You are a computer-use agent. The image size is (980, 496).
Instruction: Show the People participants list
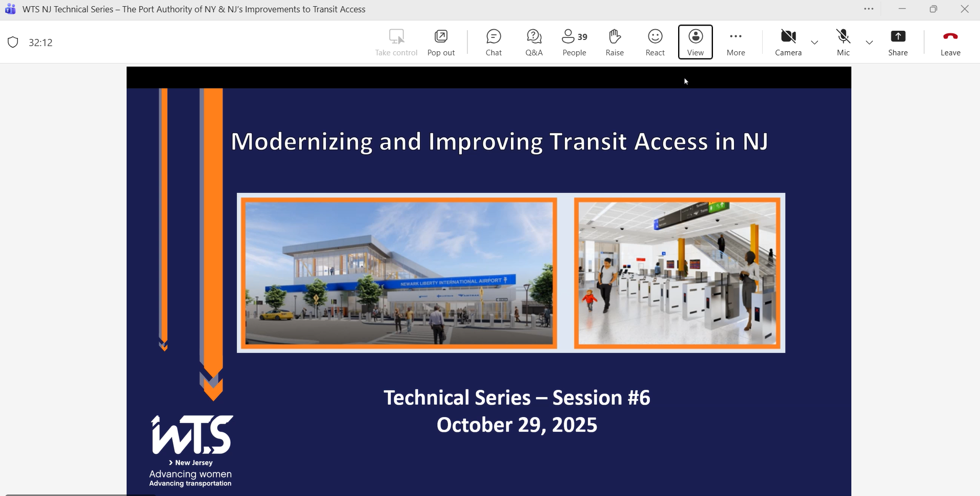(574, 42)
